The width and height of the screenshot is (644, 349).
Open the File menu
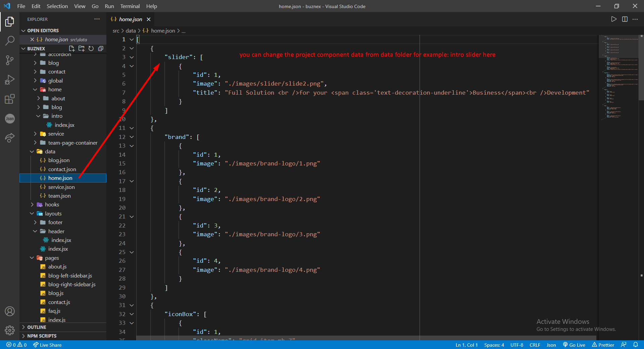point(21,6)
